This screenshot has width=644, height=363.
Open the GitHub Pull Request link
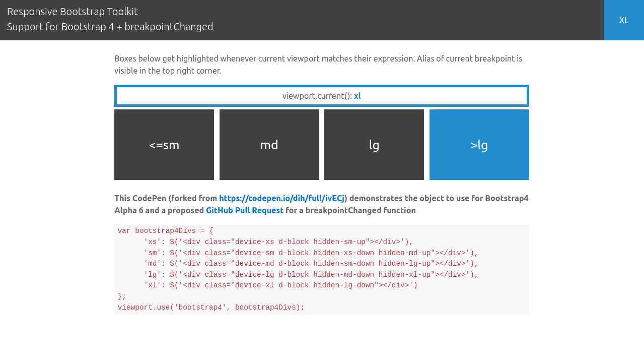(244, 210)
